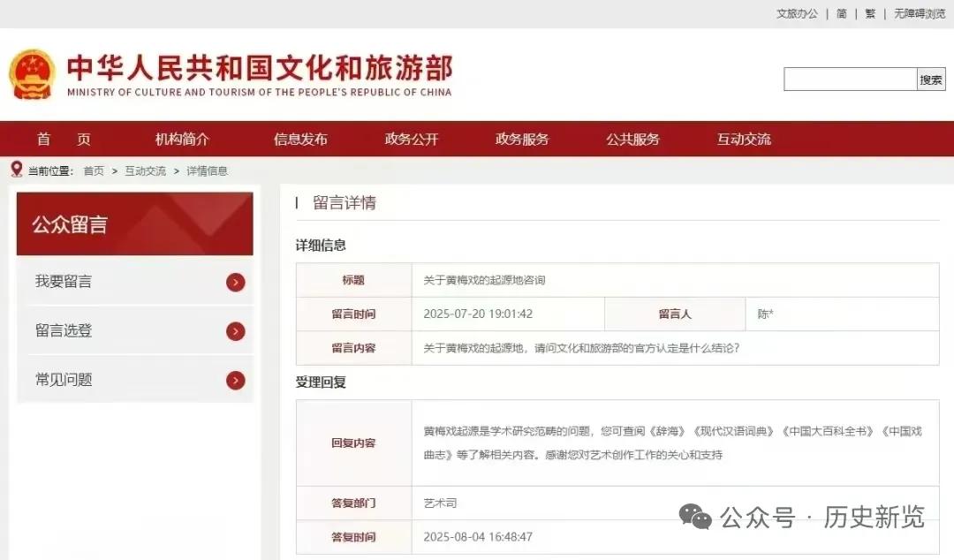Click the 留言人 label cell
Screen dimensions: 954x560
675,314
